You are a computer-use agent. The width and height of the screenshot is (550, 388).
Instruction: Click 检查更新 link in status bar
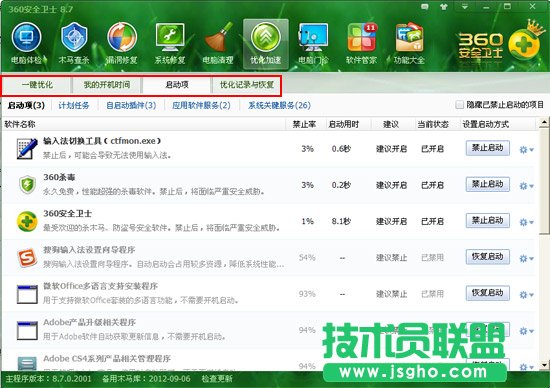[x=217, y=379]
